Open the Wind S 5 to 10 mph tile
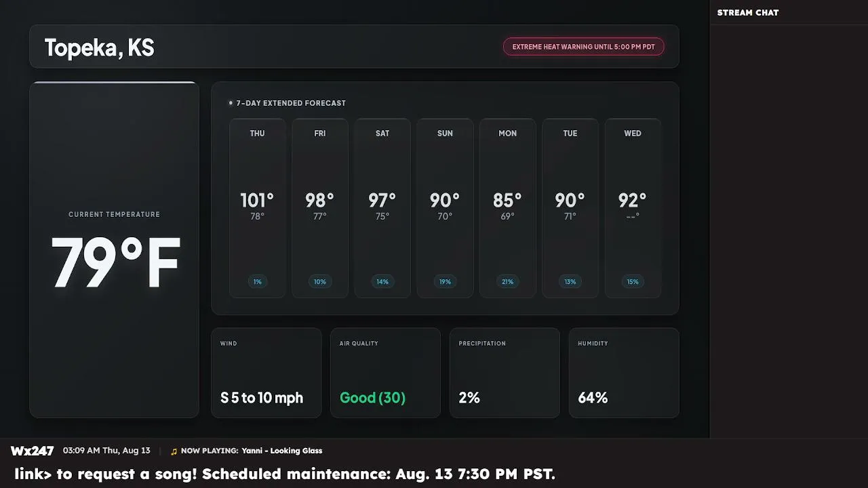Image resolution: width=868 pixels, height=488 pixels. (267, 373)
